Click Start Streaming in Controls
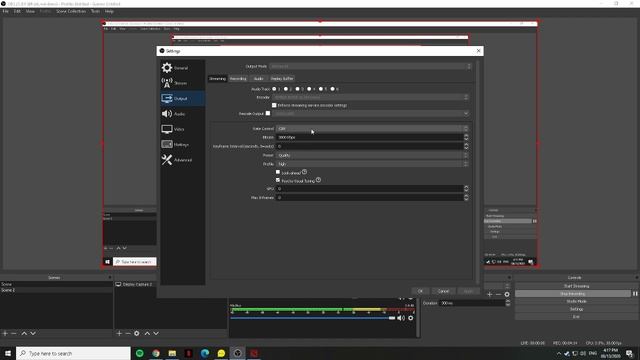The width and height of the screenshot is (640, 360). 576,286
